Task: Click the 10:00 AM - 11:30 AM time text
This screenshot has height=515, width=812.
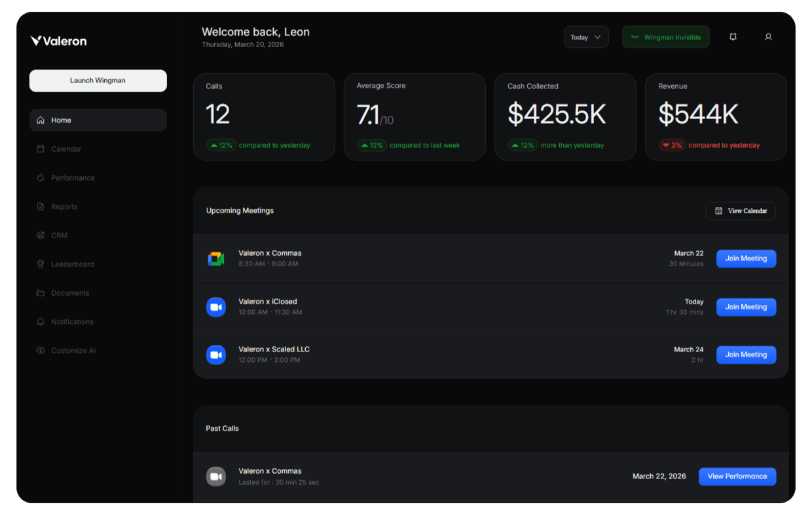Action: coord(270,312)
